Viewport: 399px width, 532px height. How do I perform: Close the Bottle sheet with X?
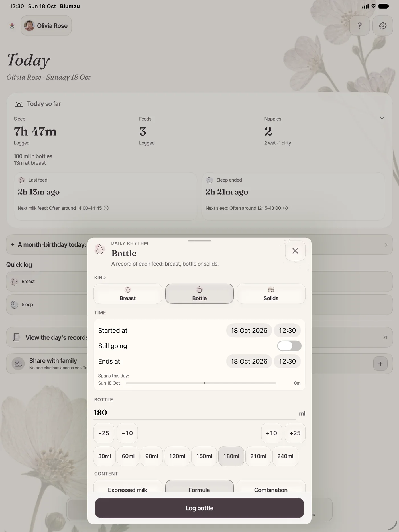pos(295,251)
